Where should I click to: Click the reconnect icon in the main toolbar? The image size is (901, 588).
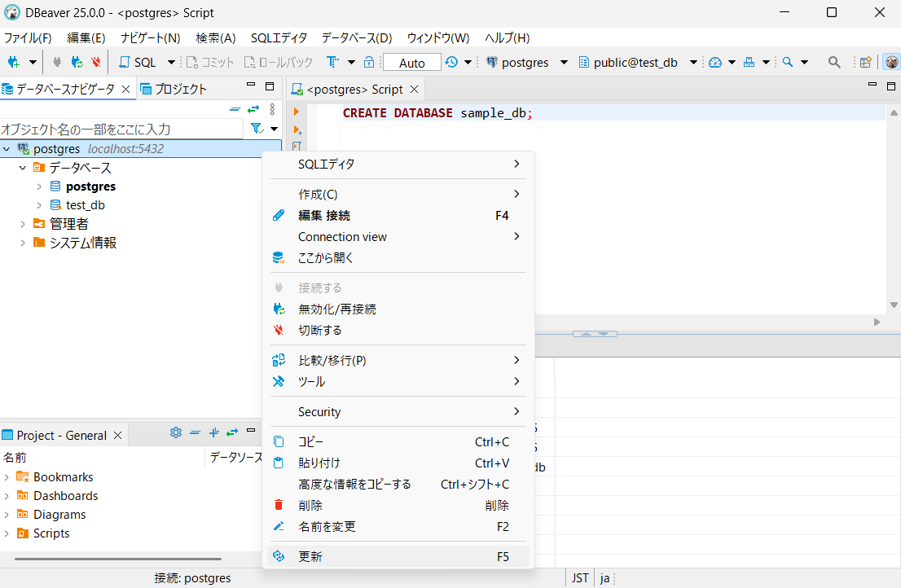click(x=77, y=62)
